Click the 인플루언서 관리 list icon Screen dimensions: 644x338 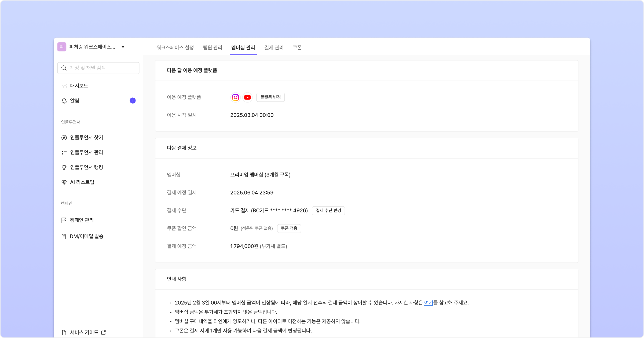click(x=64, y=153)
